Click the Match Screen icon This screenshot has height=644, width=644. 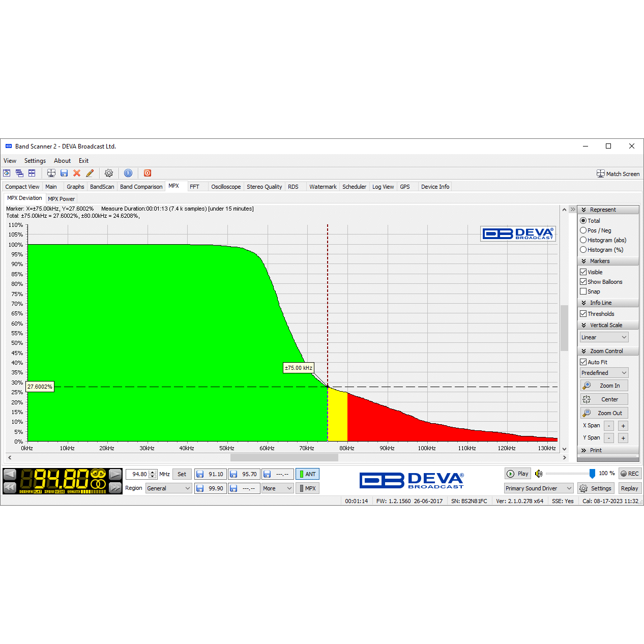(x=601, y=174)
